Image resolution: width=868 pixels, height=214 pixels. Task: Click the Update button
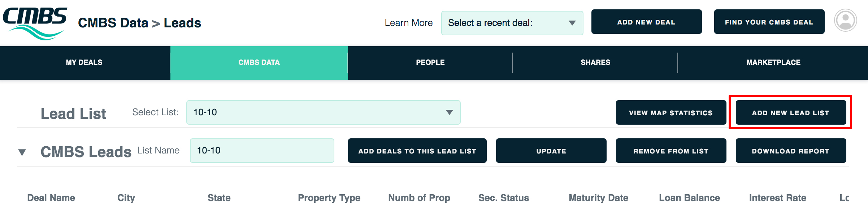pos(551,151)
